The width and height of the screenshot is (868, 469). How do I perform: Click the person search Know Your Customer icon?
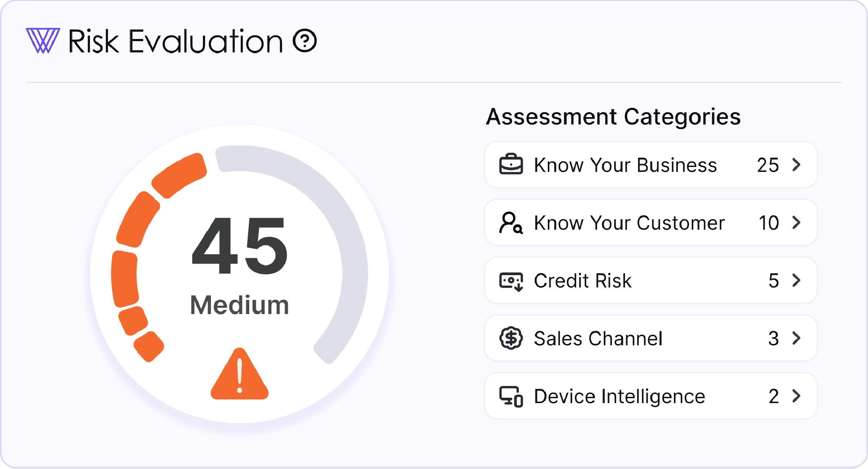point(511,223)
